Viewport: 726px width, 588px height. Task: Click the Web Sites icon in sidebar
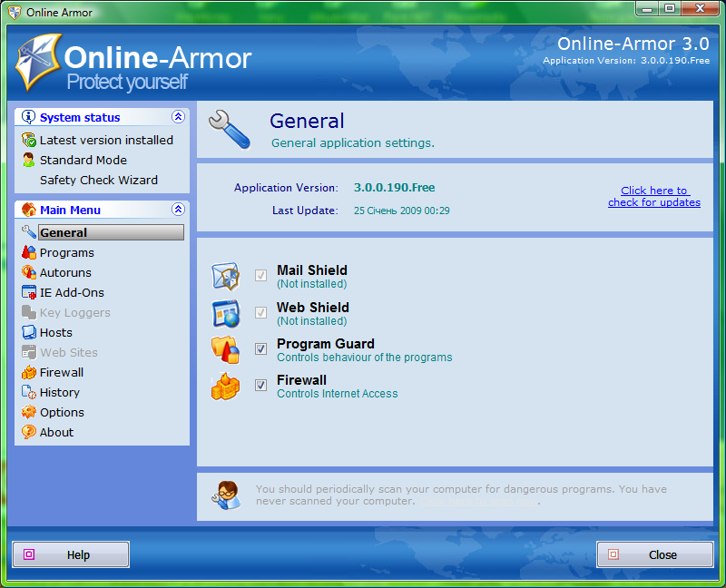click(x=29, y=352)
